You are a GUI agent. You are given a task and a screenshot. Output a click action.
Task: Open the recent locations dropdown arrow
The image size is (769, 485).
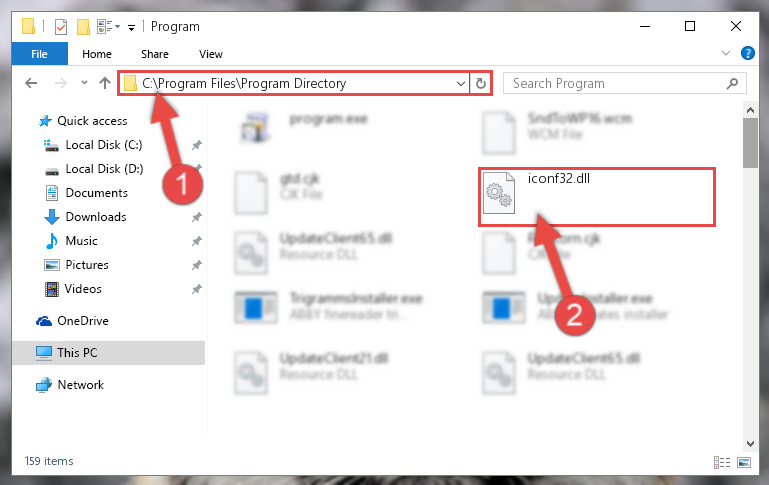pos(84,83)
